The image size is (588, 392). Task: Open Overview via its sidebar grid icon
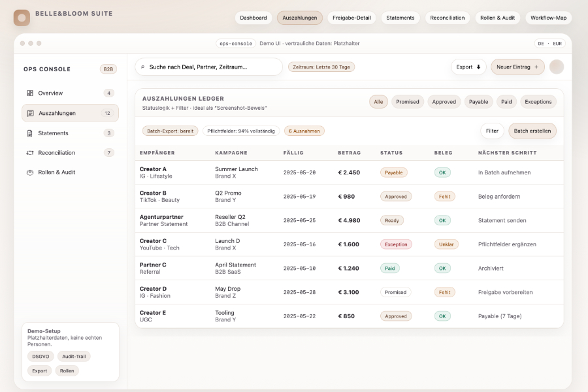point(30,93)
